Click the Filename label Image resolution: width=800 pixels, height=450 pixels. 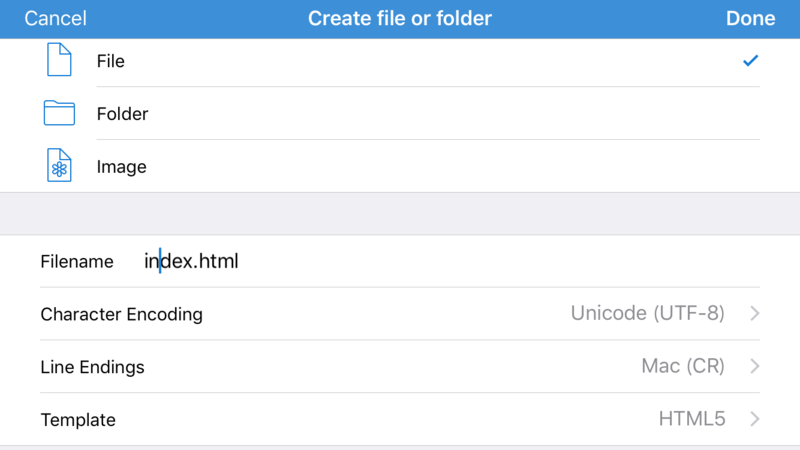coord(77,262)
